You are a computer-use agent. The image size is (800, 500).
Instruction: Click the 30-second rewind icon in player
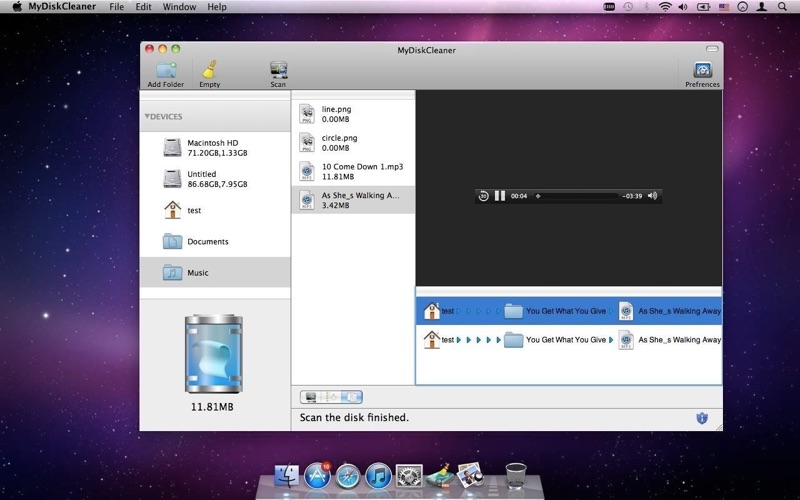pos(483,196)
